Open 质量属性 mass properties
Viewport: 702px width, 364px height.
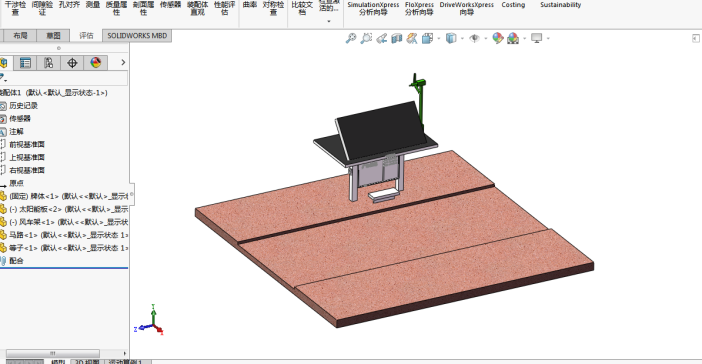click(116, 8)
